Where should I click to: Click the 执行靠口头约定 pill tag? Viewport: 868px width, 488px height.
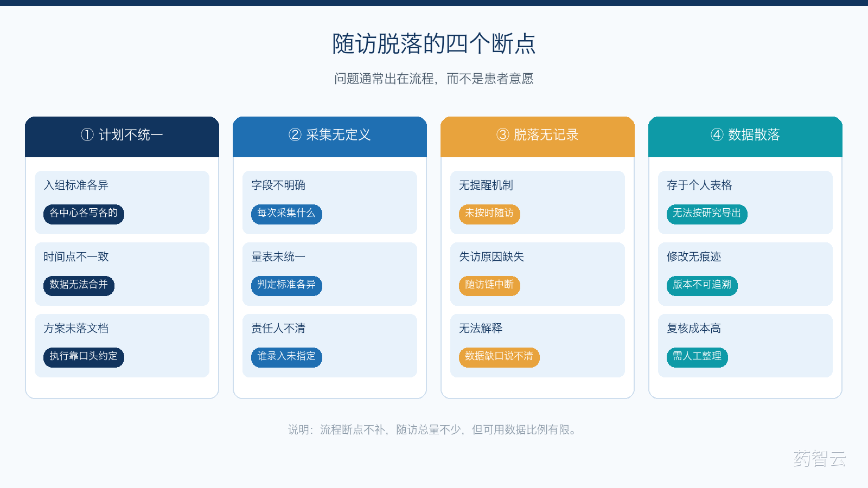coord(84,356)
